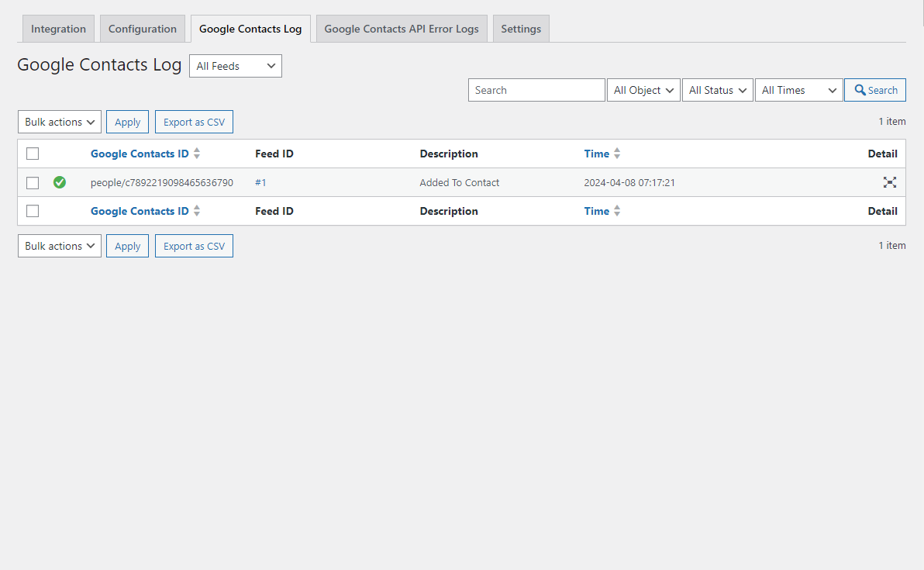Click the top Apply button
The width and height of the screenshot is (924, 570).
pyautogui.click(x=127, y=122)
